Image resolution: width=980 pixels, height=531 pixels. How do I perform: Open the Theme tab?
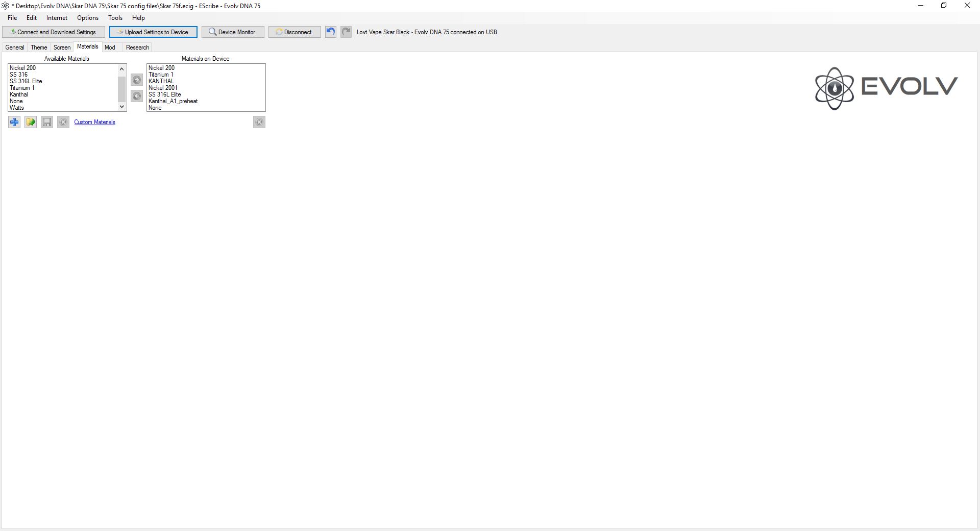click(39, 47)
